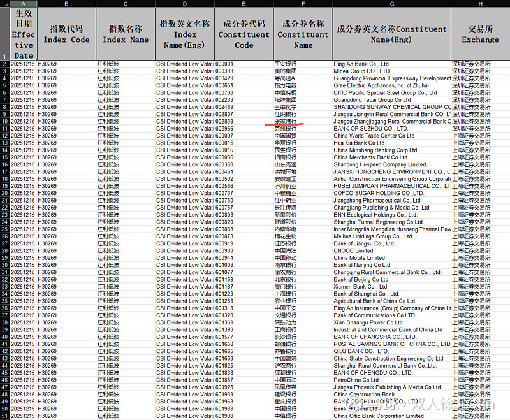Select CNOOC Limited cell
The width and height of the screenshot is (510, 420).
click(391, 251)
